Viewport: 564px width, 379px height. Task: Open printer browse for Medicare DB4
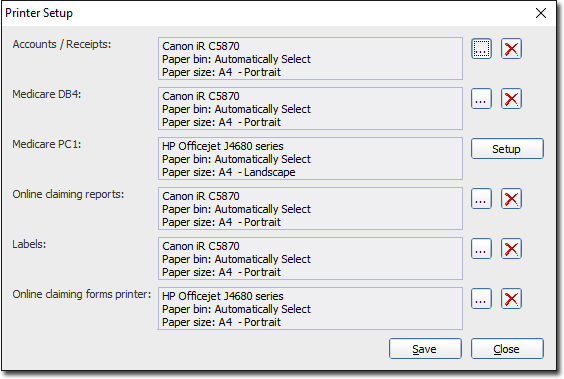coord(481,99)
